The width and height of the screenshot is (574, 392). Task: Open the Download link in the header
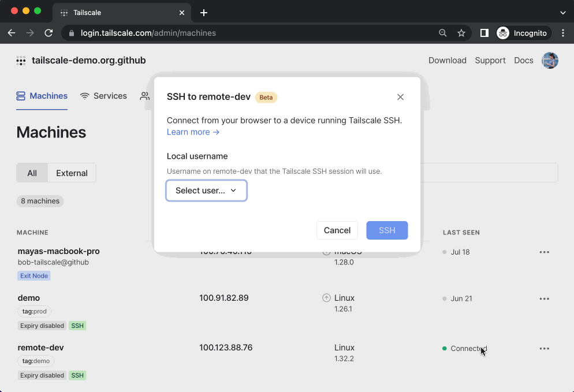pyautogui.click(x=448, y=61)
